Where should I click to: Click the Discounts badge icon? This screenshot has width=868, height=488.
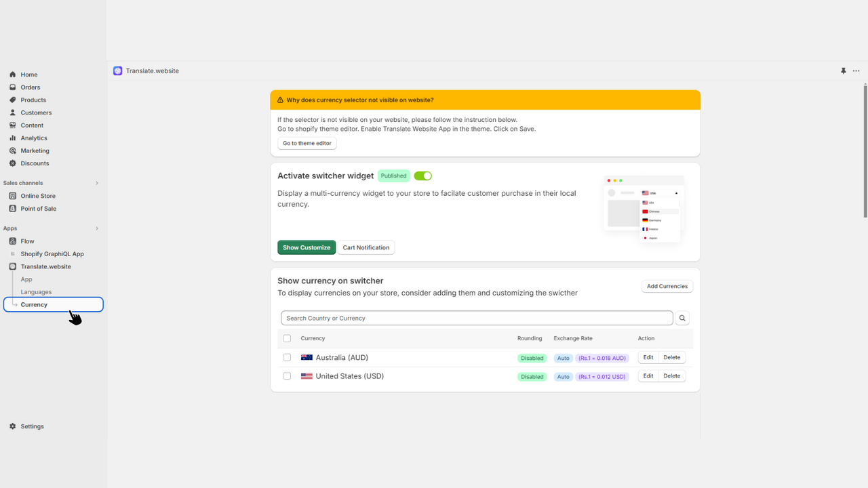coord(13,163)
